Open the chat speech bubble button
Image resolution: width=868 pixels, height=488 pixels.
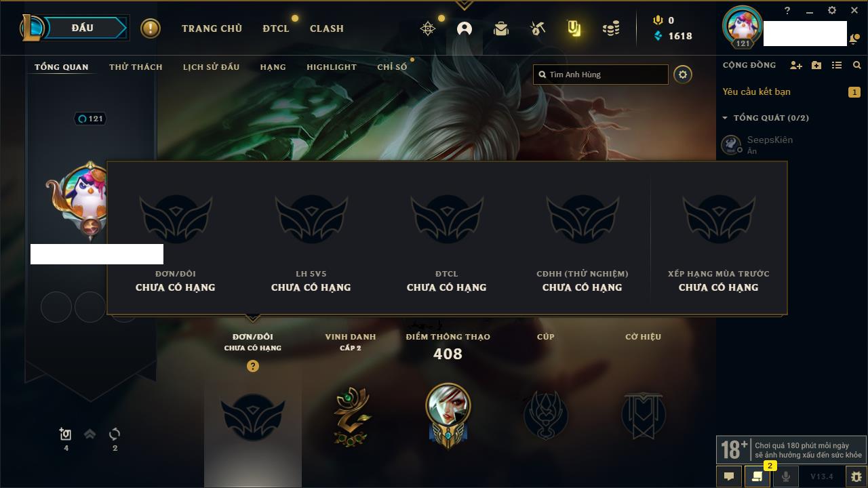729,476
